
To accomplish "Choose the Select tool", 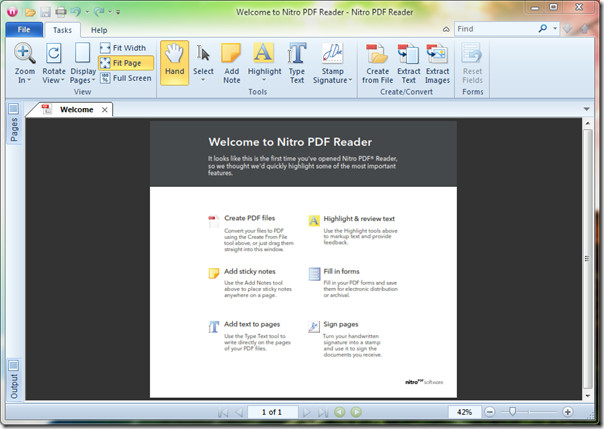I will click(x=203, y=59).
